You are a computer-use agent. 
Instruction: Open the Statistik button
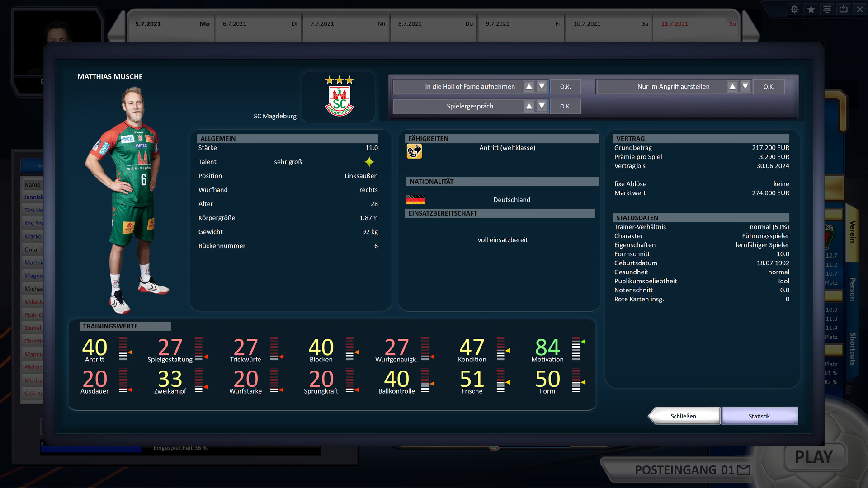(x=759, y=416)
